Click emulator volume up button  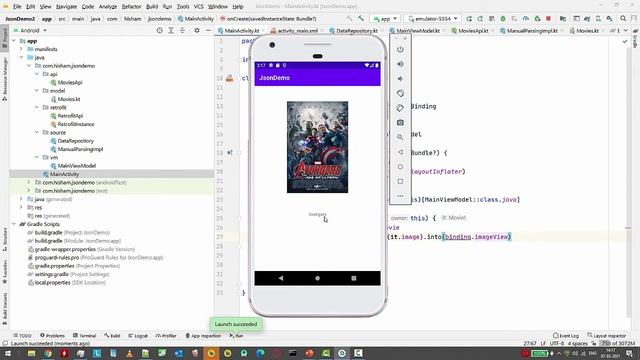tap(400, 64)
